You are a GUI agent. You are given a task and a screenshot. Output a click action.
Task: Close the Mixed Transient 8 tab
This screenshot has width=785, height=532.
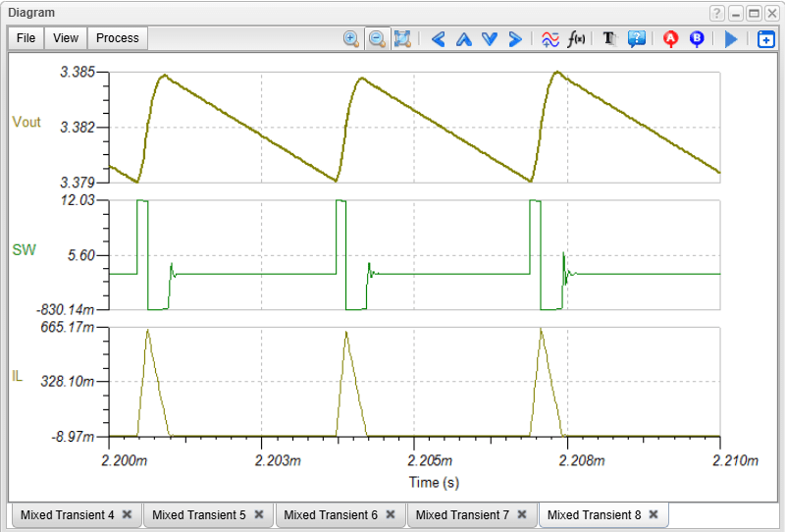(x=654, y=514)
